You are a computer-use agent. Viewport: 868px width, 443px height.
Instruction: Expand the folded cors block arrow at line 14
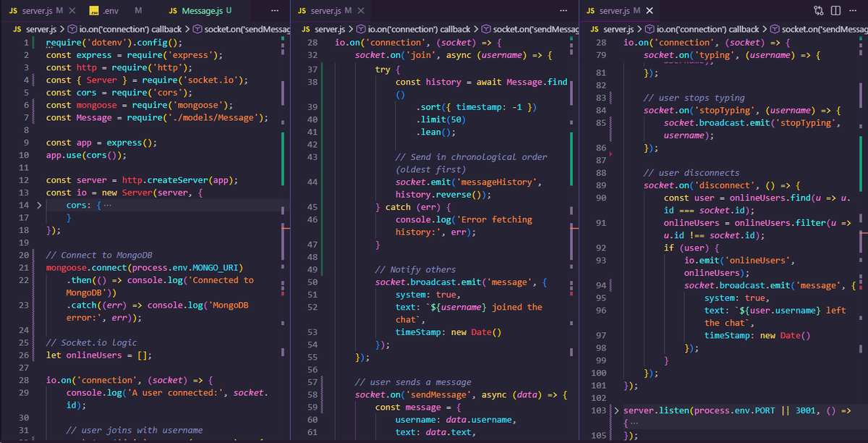[39, 205]
